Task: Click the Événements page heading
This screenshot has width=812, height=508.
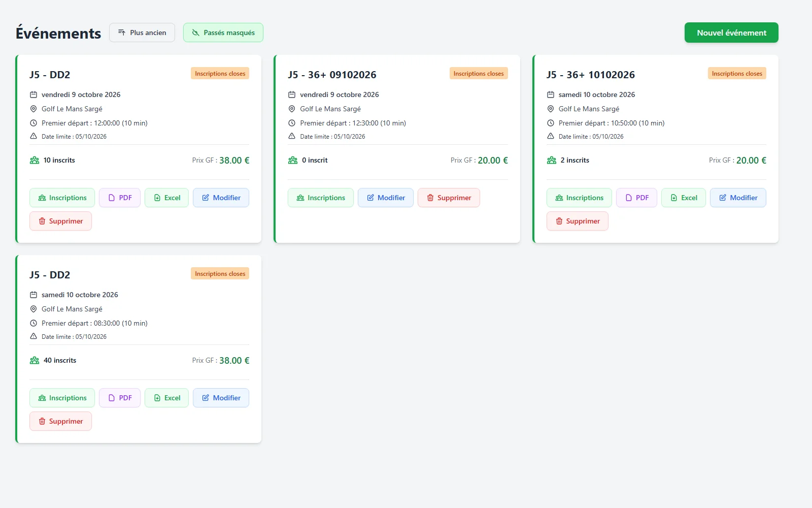Action: click(x=58, y=33)
